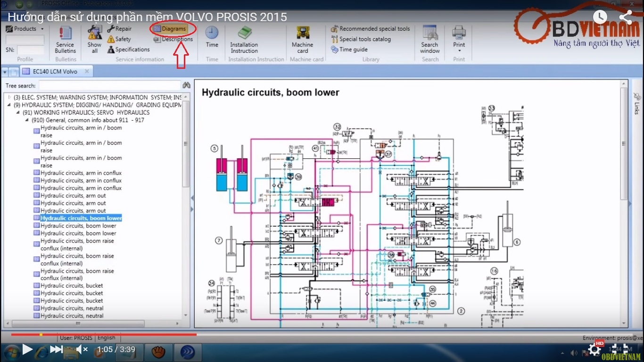This screenshot has width=644, height=362.
Task: Select the EC140 LCM Volvo tab
Action: pos(55,72)
